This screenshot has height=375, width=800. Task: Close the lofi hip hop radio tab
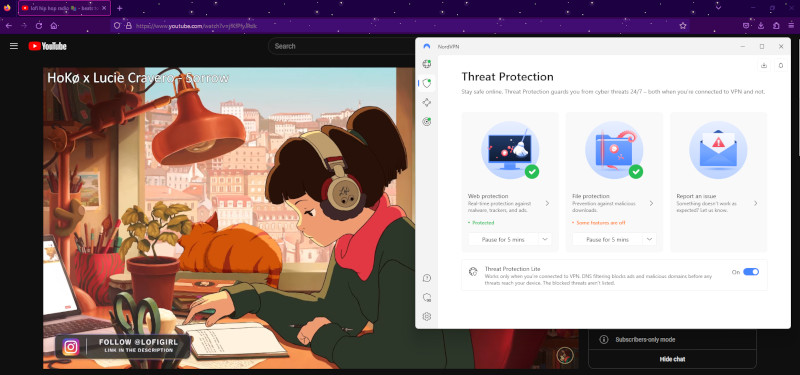tap(104, 8)
